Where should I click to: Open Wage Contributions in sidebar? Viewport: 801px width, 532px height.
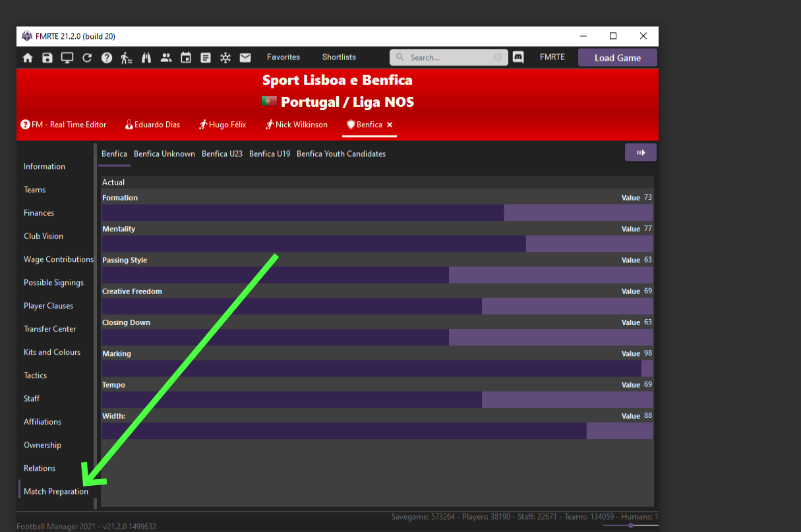click(x=59, y=259)
